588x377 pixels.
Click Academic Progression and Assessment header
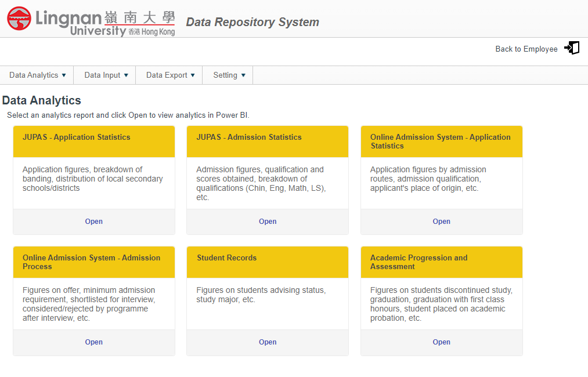click(x=442, y=262)
